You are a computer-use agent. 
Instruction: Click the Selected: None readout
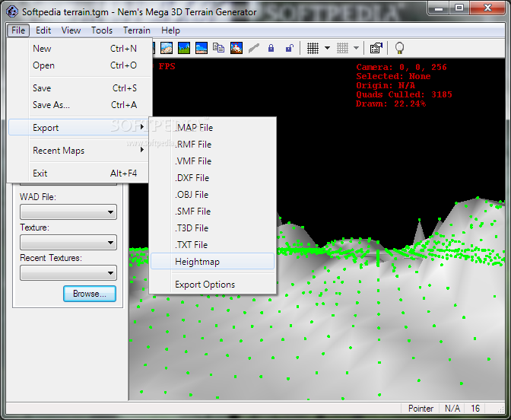(x=393, y=76)
